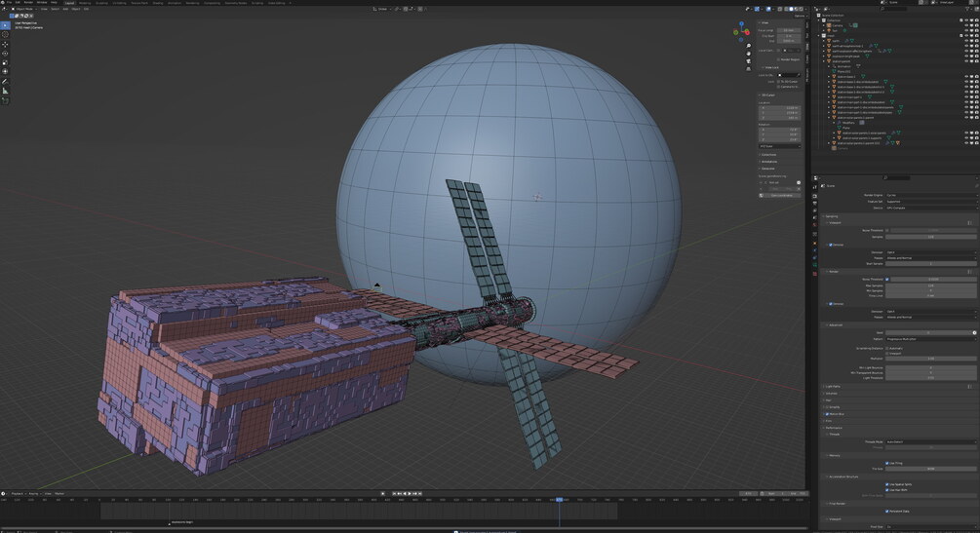Click the viewport zoom magnifier icon
The height and width of the screenshot is (533, 980).
[x=748, y=46]
